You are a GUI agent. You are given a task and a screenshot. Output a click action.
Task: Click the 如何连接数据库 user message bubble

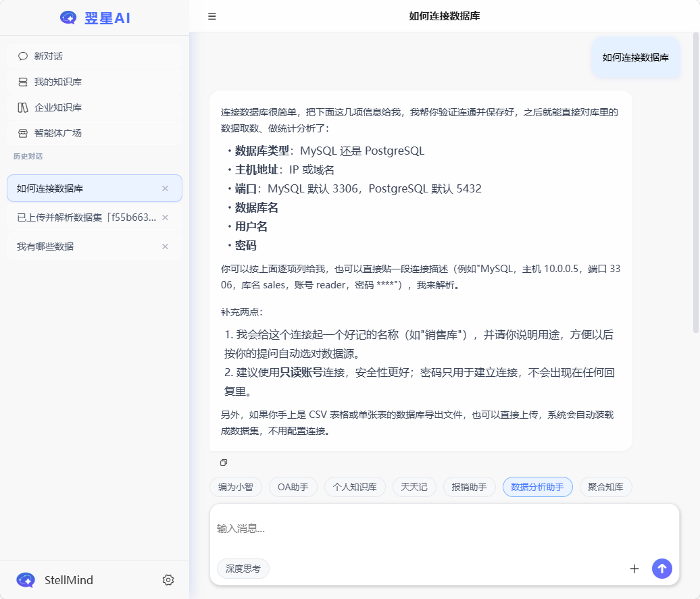[x=636, y=57]
